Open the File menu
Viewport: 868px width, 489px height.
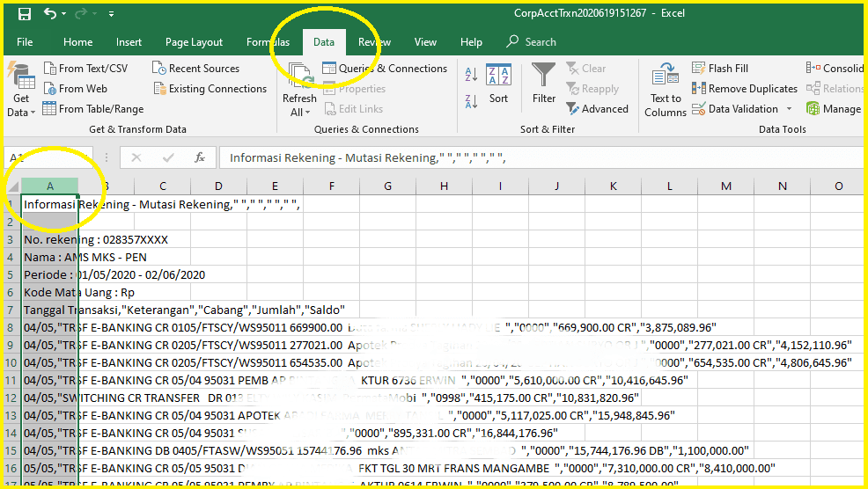[25, 42]
